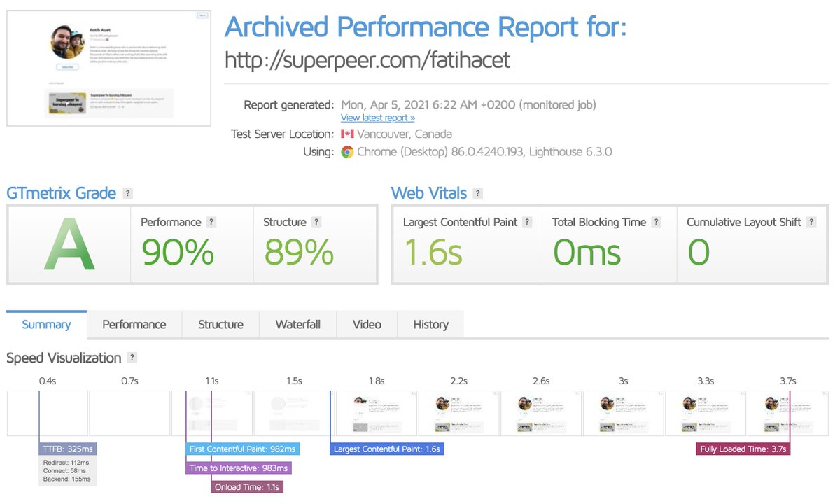The width and height of the screenshot is (840, 504).
Task: Click the View latest report link
Action: tap(378, 118)
